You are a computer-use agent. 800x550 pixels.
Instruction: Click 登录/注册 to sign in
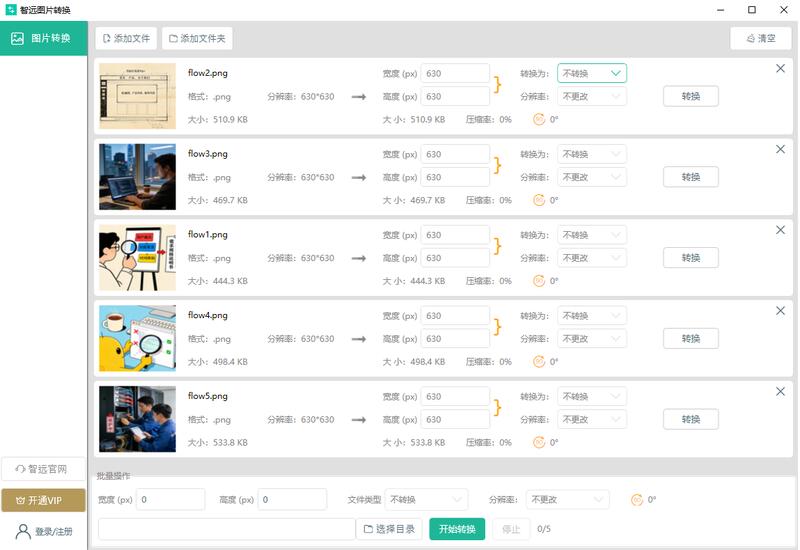coord(44,532)
